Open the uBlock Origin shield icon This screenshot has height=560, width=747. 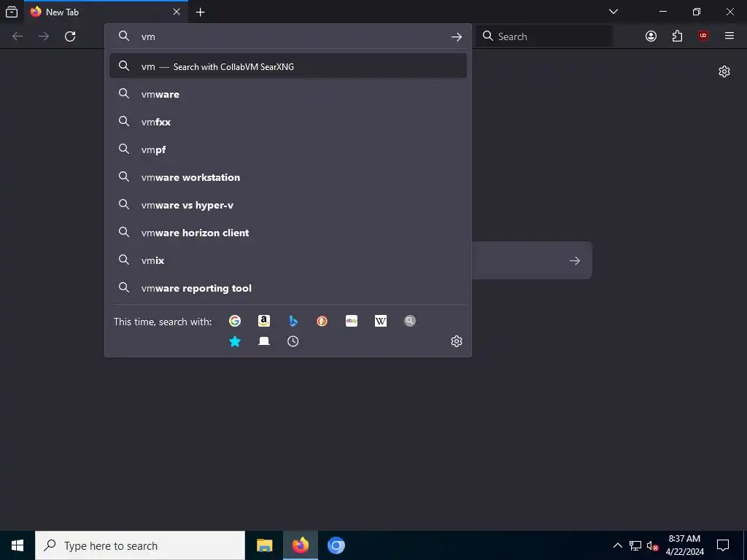(703, 36)
